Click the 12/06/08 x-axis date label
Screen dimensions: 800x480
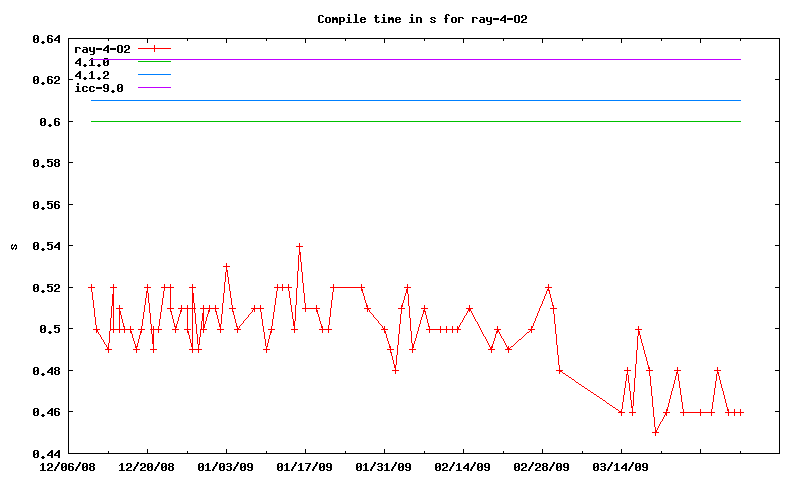click(x=67, y=466)
